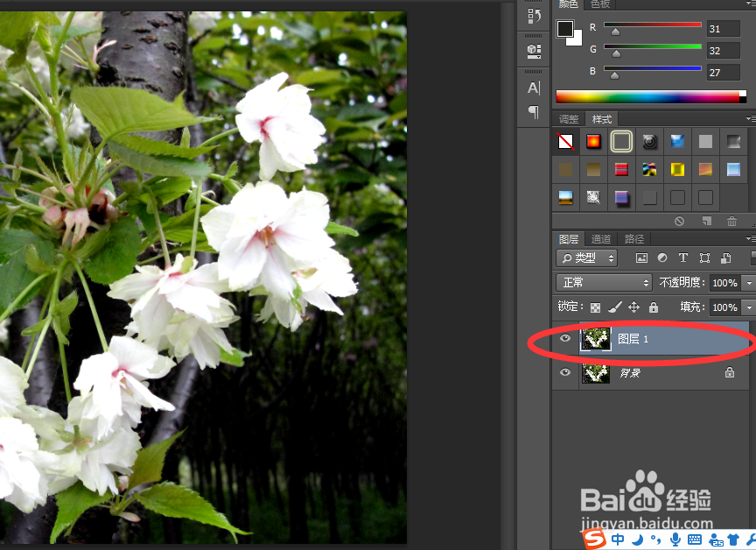
Task: Filter layers by adjustment layers icon
Action: coord(662,258)
